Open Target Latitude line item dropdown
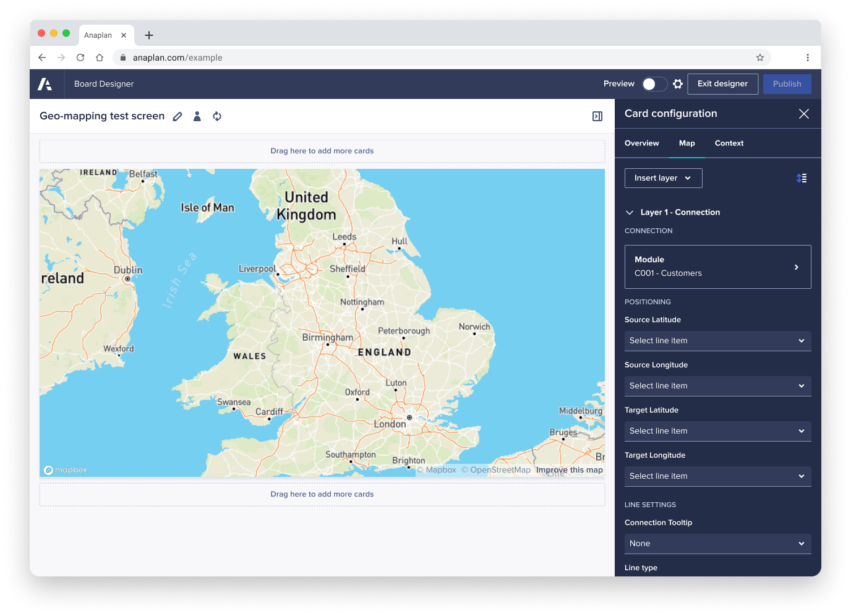 718,431
